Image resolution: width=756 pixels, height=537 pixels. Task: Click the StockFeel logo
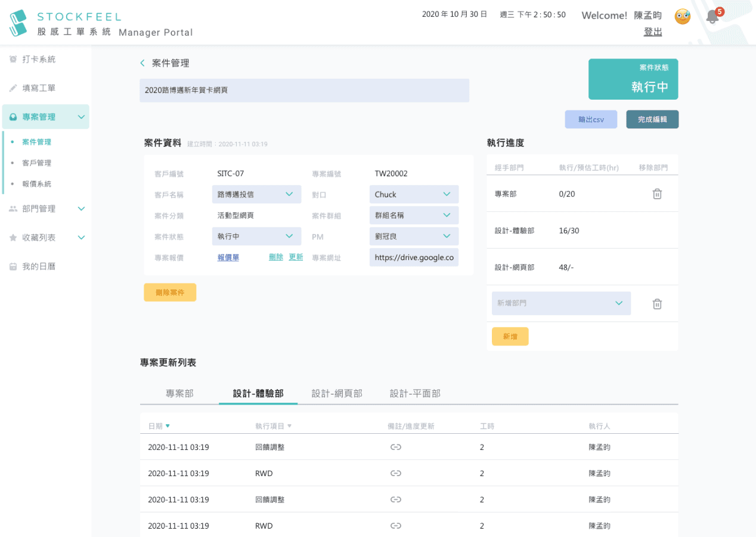tap(18, 23)
